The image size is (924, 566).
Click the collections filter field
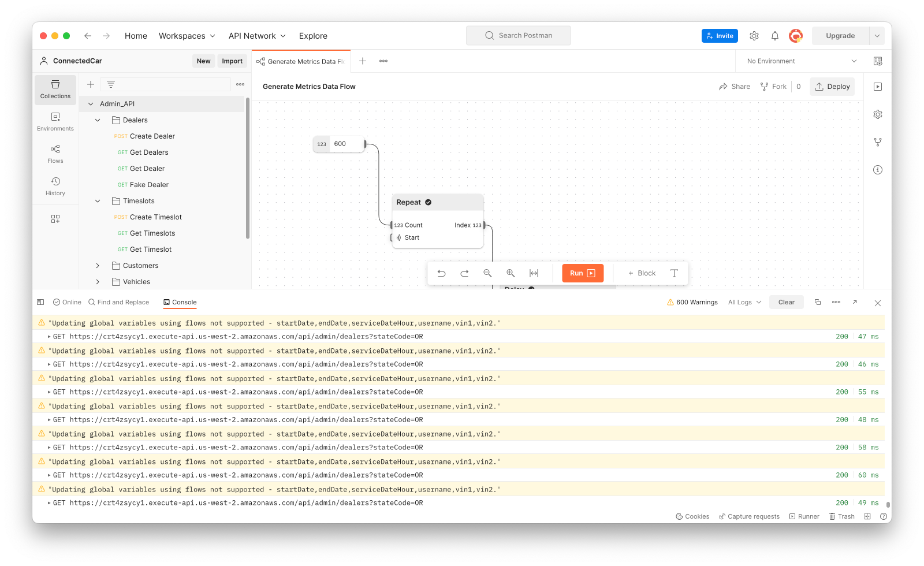coord(166,84)
